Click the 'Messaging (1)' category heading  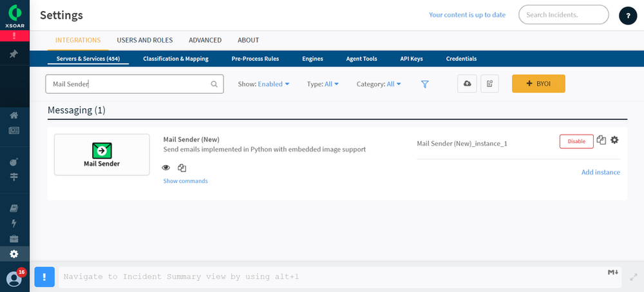pyautogui.click(x=77, y=110)
